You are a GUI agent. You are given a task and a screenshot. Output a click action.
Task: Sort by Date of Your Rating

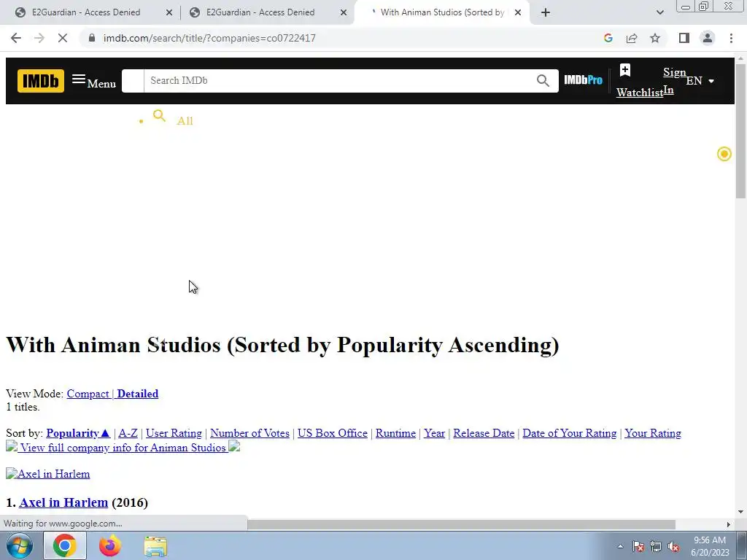[x=569, y=433]
